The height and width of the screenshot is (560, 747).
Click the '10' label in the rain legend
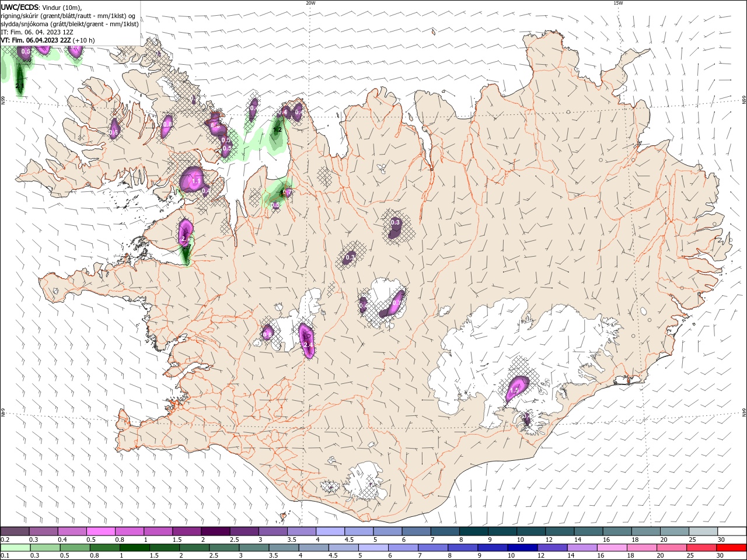[x=511, y=556]
